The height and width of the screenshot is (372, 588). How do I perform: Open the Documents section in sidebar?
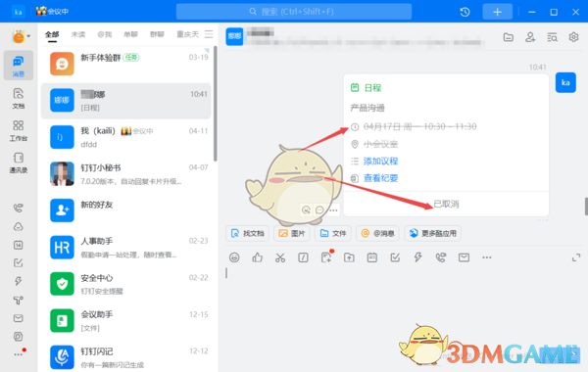[18, 98]
